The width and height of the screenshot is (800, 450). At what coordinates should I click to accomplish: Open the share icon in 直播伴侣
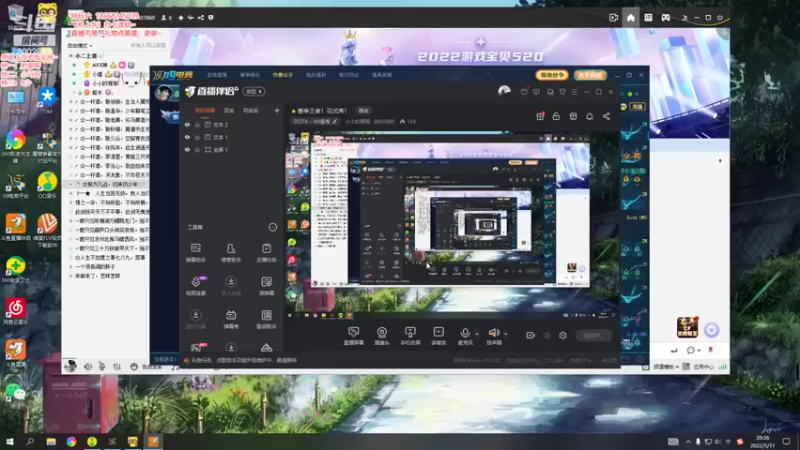[606, 116]
